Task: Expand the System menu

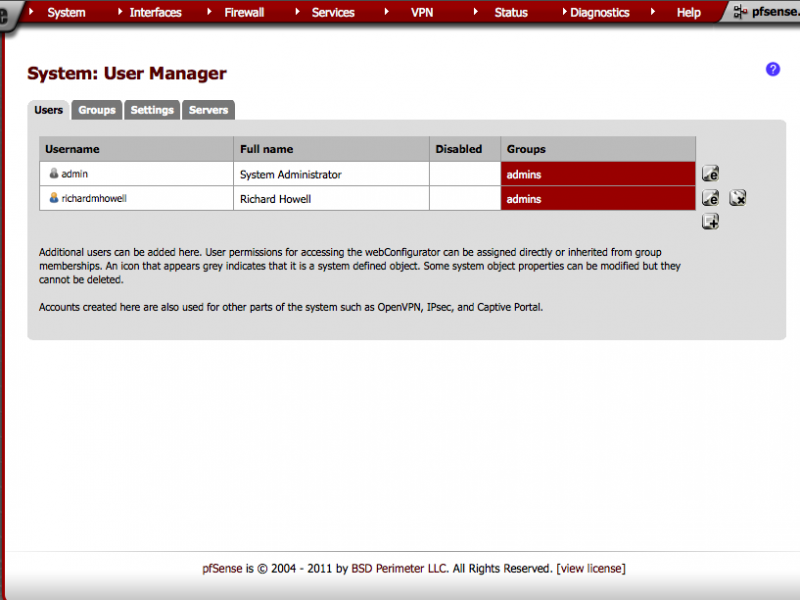Action: pos(66,12)
